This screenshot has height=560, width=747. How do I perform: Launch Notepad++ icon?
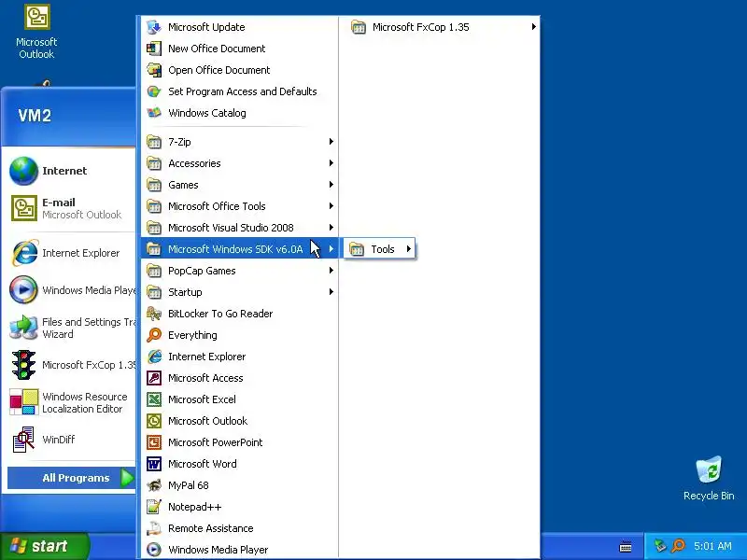tap(154, 507)
